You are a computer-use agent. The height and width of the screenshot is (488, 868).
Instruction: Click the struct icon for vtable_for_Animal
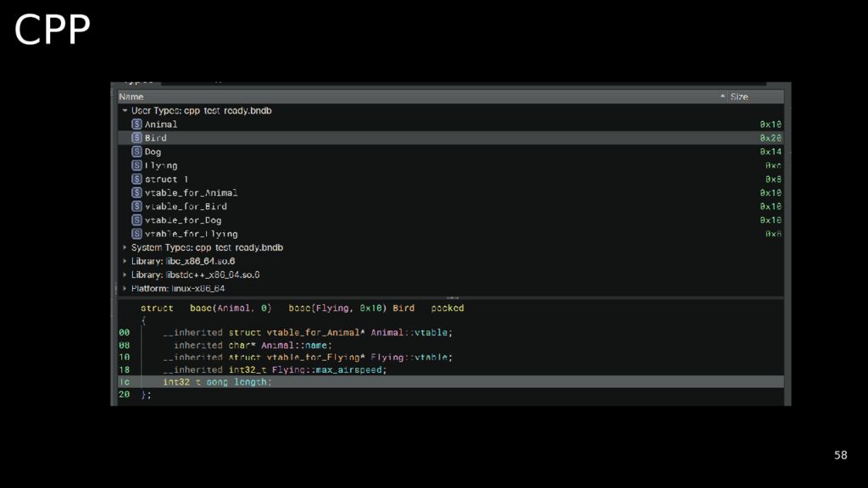136,193
